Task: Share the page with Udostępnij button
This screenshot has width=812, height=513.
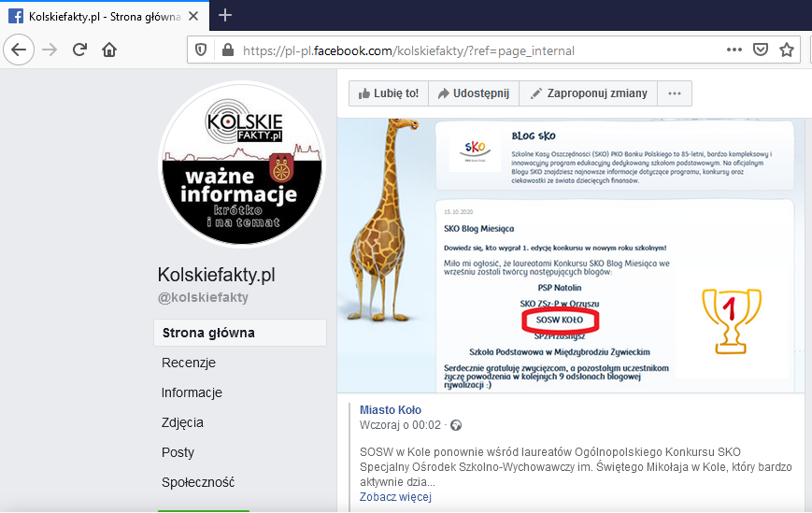Action: coord(474,93)
